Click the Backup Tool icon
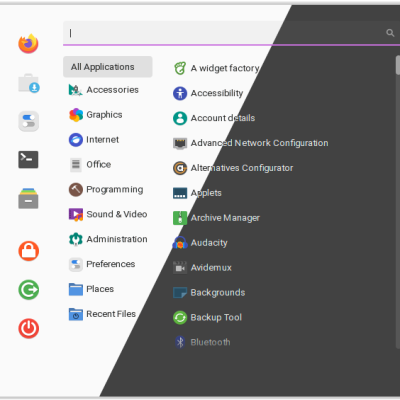Viewport: 400px width, 400px height. 180,317
